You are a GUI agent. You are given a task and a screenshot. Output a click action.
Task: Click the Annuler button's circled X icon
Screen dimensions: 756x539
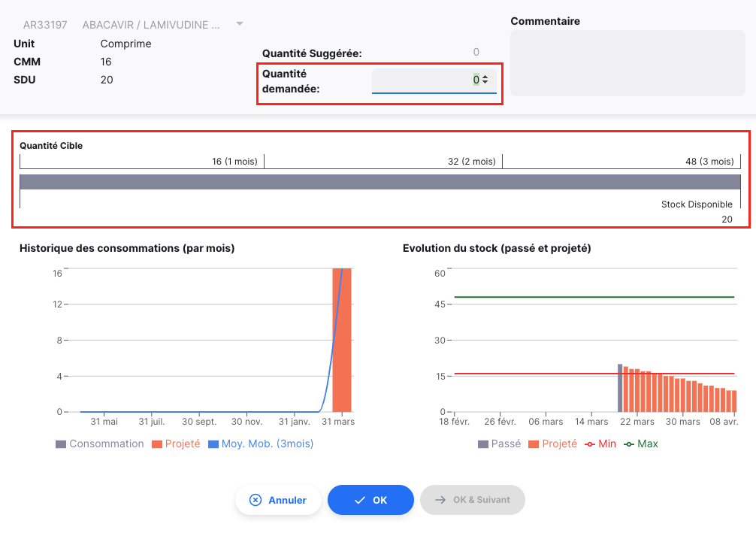pyautogui.click(x=256, y=500)
